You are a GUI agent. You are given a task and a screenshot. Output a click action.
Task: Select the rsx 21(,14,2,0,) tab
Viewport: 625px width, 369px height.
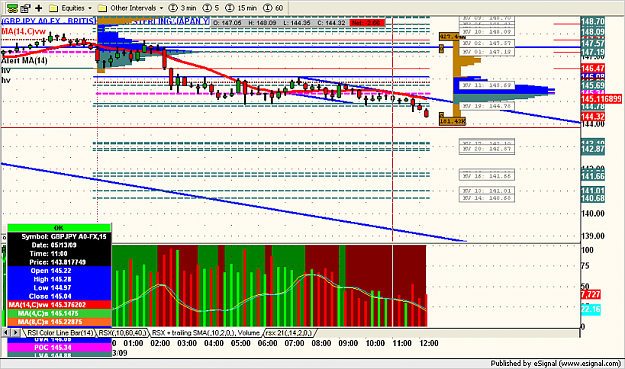289,333
